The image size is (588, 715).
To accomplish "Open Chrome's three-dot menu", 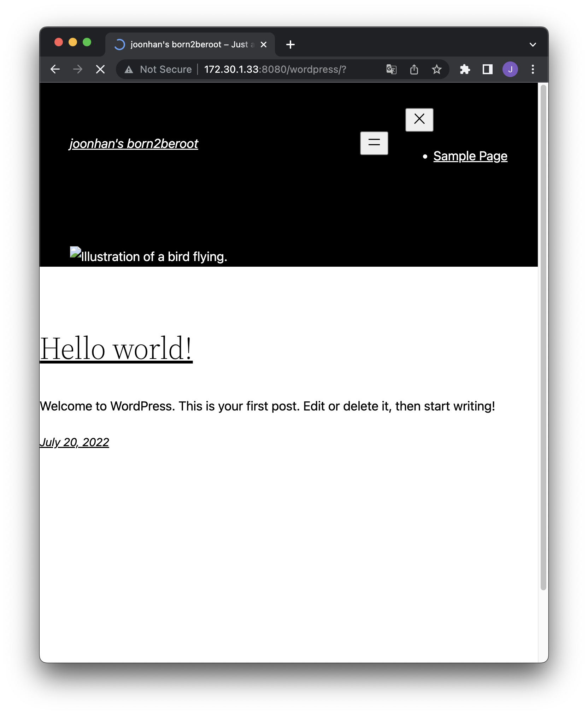I will pyautogui.click(x=533, y=69).
